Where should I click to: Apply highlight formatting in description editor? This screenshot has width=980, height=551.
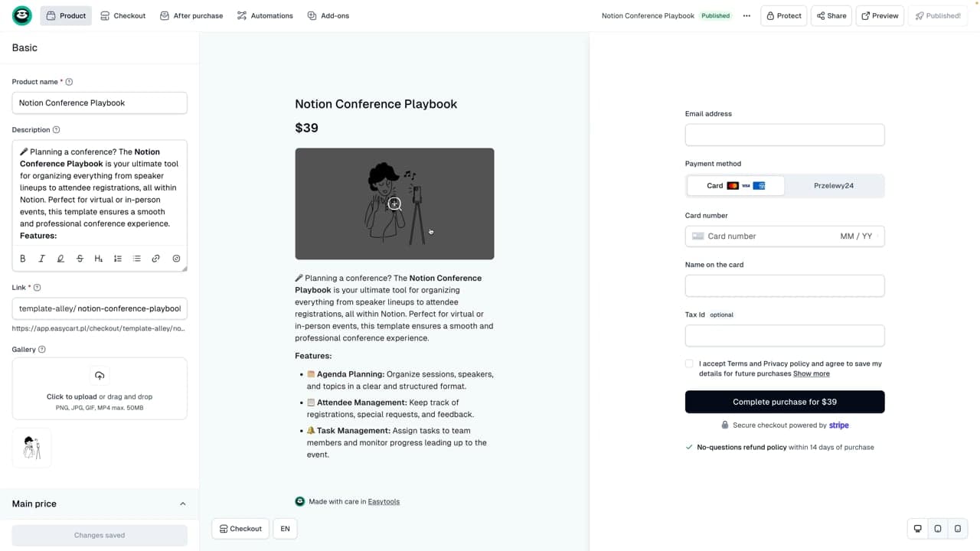point(60,259)
